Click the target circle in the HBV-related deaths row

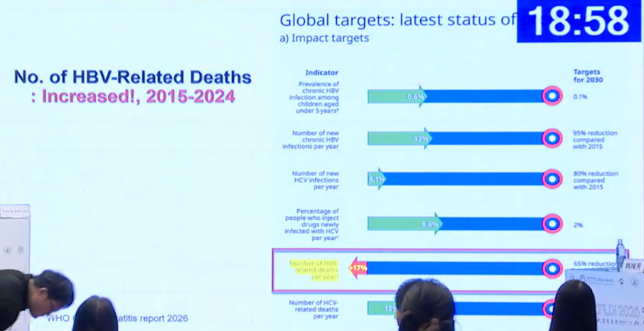pos(552,269)
